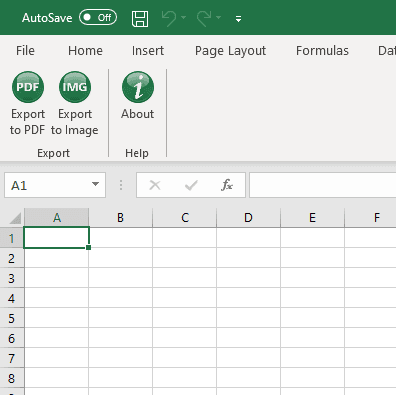Switch to the Home tab
The height and width of the screenshot is (395, 396).
[85, 51]
